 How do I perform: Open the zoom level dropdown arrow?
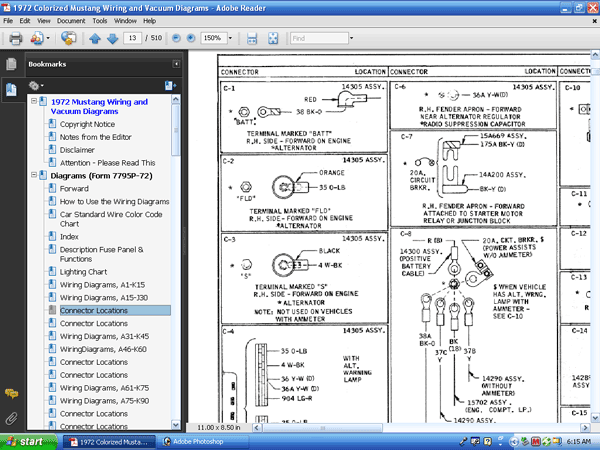(230, 38)
